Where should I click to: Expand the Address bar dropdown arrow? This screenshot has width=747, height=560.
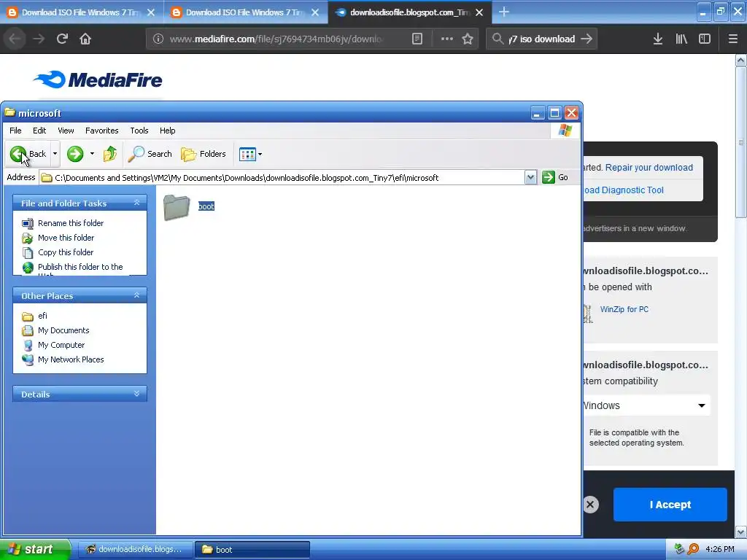coord(531,178)
